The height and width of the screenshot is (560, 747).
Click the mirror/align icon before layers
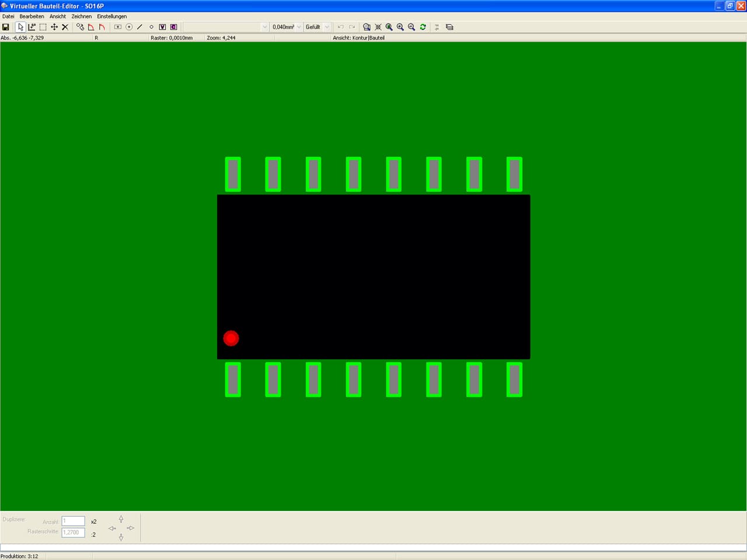tap(437, 27)
